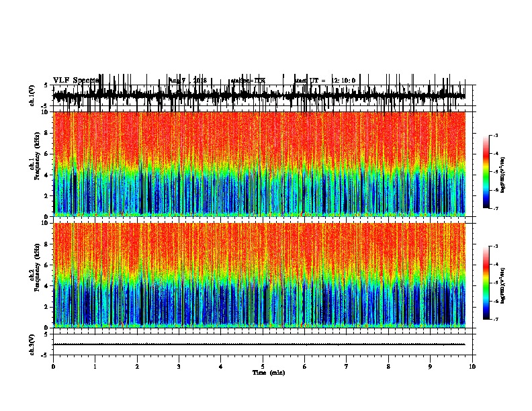Click the ch.2 spectrogram plot area
532x411 pixels.
click(259, 275)
